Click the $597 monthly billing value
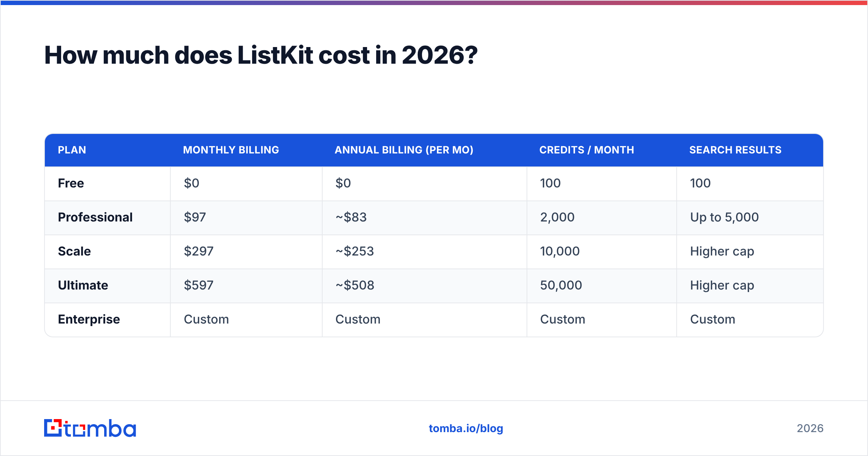The image size is (868, 456). (x=199, y=285)
